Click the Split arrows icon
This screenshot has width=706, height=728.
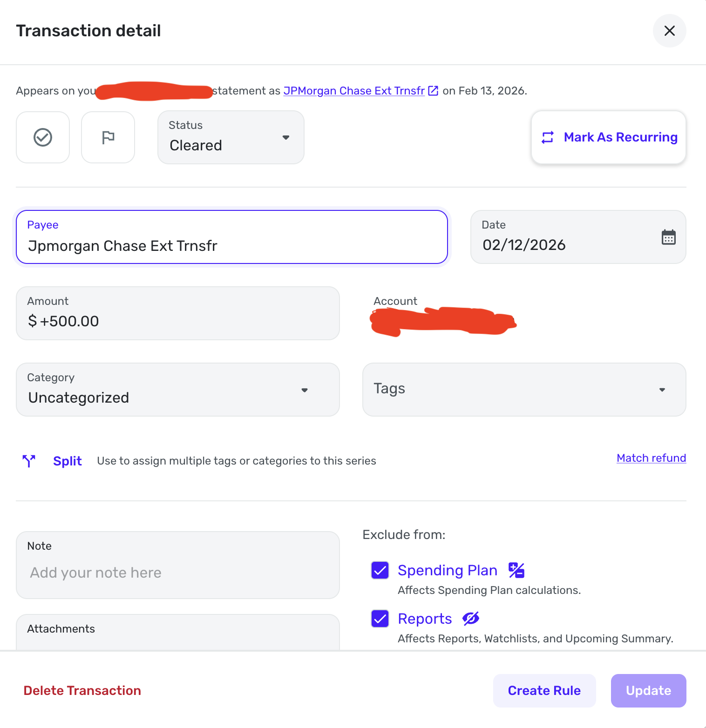point(29,461)
